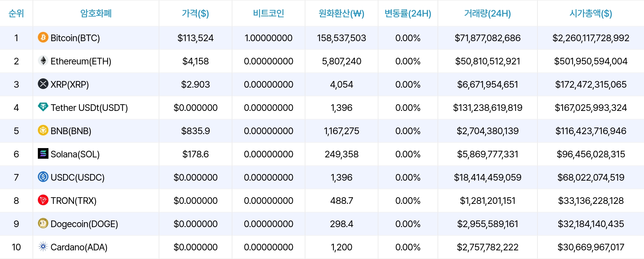Viewport: 644px width, 259px height.
Task: Select XRP volume $6,671,954,651
Action: pos(488,84)
